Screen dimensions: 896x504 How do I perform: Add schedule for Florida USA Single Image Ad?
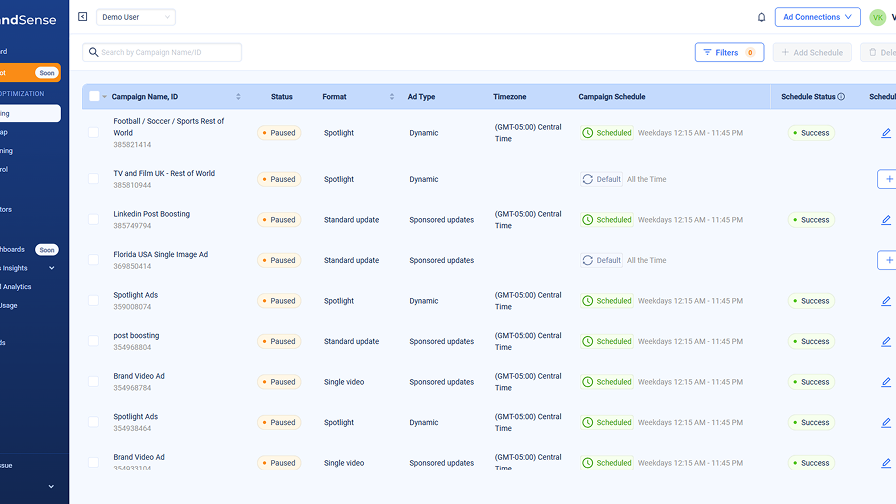tap(889, 260)
